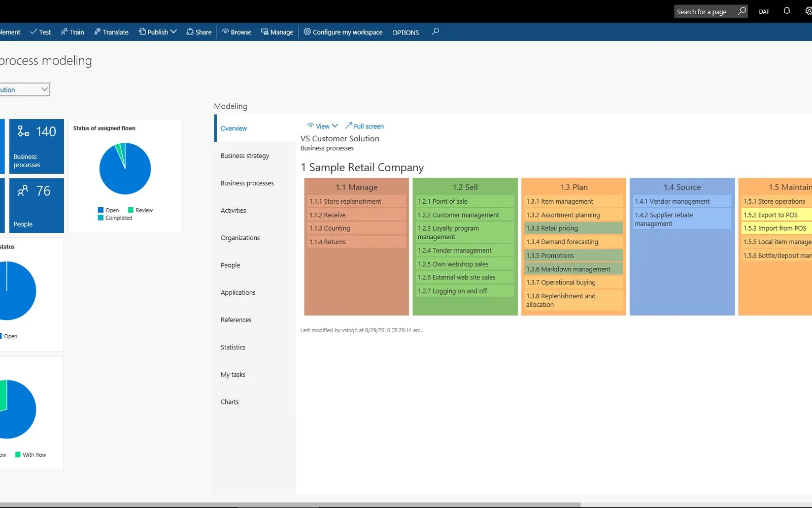Image resolution: width=812 pixels, height=508 pixels.
Task: Open 1.3.1 Item management
Action: point(573,201)
